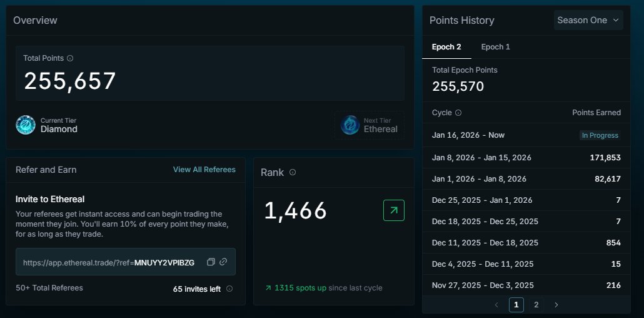Click the In Progress status badge
644x318 pixels.
(x=600, y=135)
